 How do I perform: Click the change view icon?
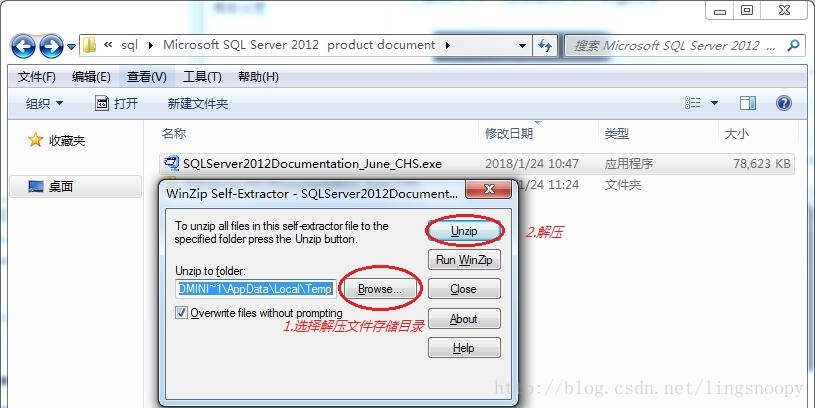point(693,103)
